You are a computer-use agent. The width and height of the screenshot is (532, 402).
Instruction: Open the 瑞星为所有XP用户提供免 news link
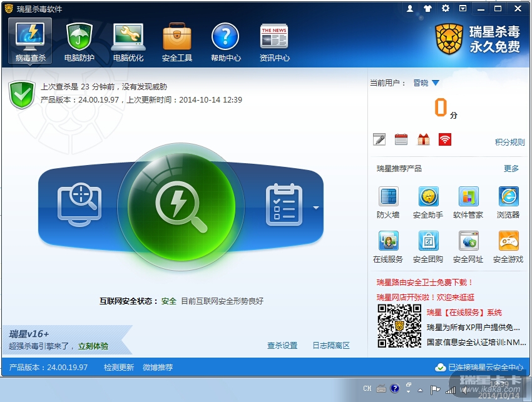473,328
